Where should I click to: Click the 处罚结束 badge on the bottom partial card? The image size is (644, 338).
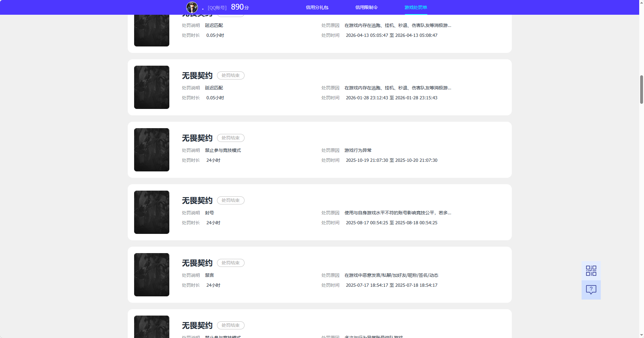[231, 325]
